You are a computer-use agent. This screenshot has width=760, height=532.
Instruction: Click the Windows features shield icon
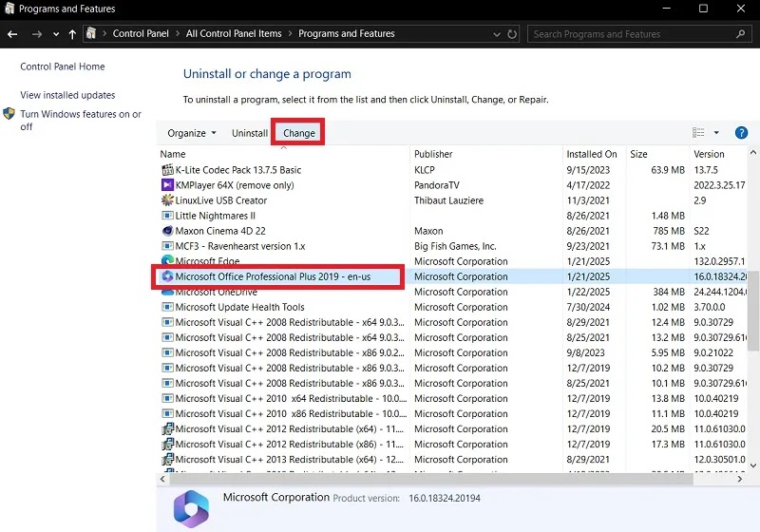click(9, 114)
